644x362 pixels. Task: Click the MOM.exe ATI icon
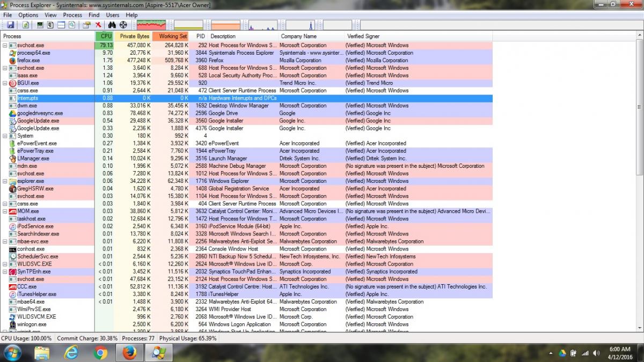(x=13, y=211)
